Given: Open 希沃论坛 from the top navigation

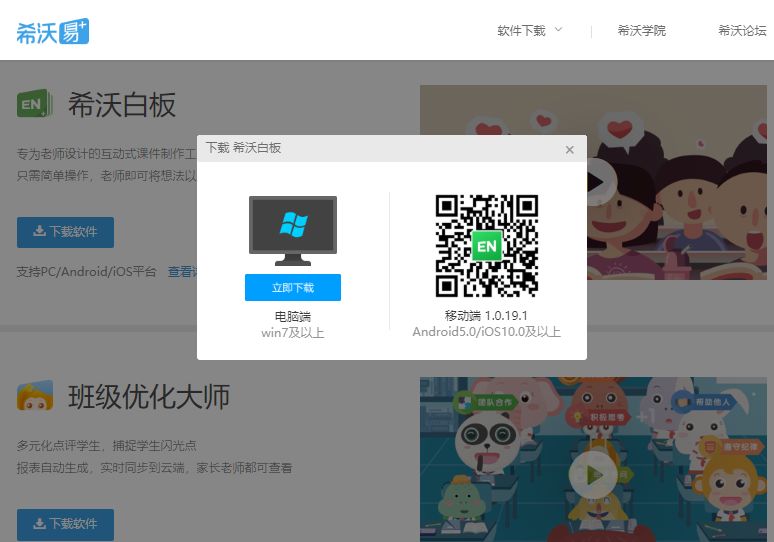Looking at the screenshot, I should tap(741, 31).
